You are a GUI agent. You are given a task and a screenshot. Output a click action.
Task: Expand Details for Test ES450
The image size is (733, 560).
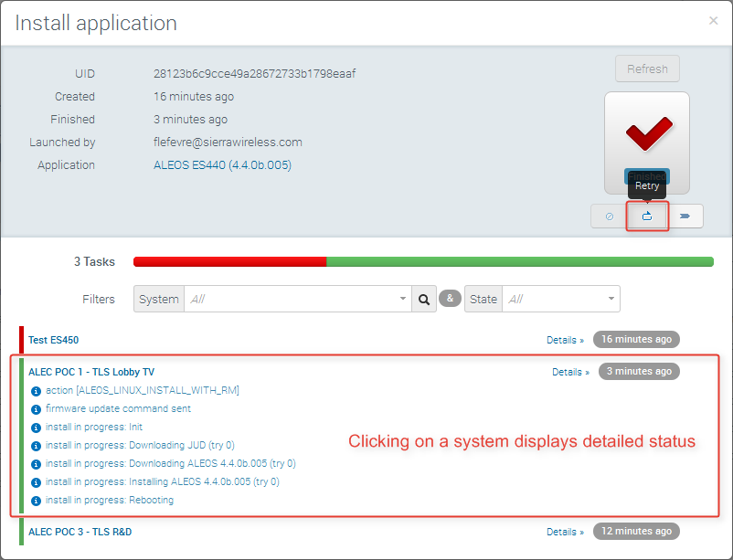coord(565,340)
